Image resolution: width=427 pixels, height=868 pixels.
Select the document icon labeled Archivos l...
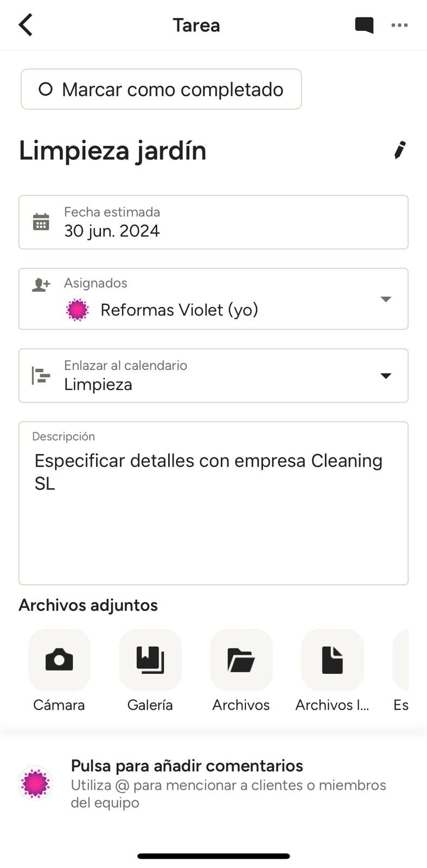332,660
